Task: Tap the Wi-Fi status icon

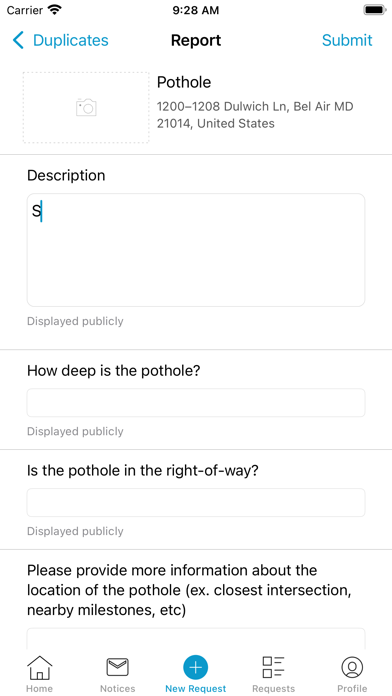Action: [55, 10]
